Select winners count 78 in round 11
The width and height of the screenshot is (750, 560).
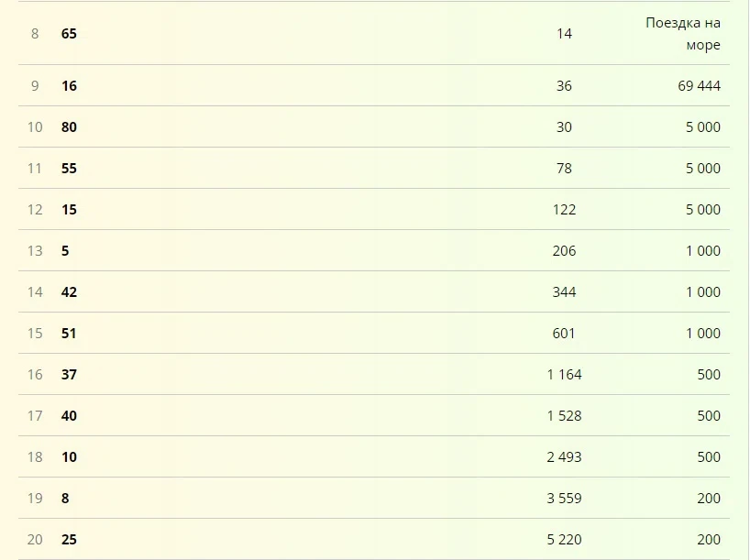click(564, 169)
